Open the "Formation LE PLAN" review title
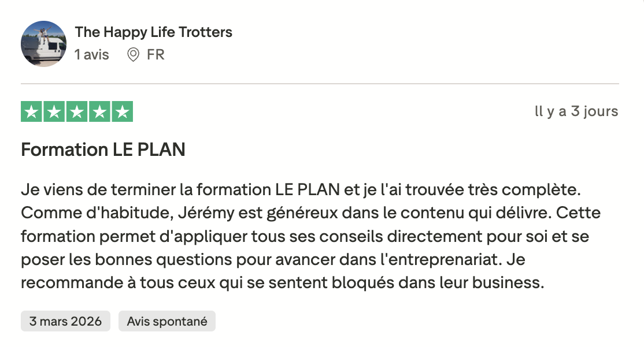 [103, 150]
